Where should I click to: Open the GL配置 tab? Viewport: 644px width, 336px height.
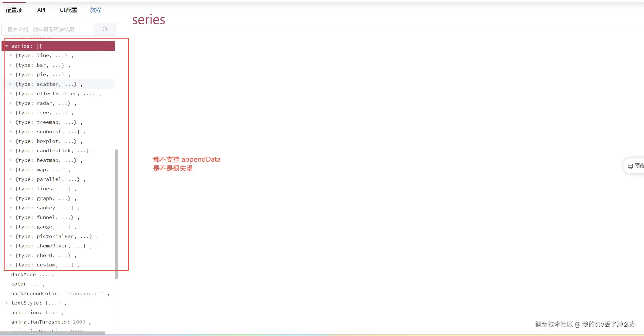[68, 10]
